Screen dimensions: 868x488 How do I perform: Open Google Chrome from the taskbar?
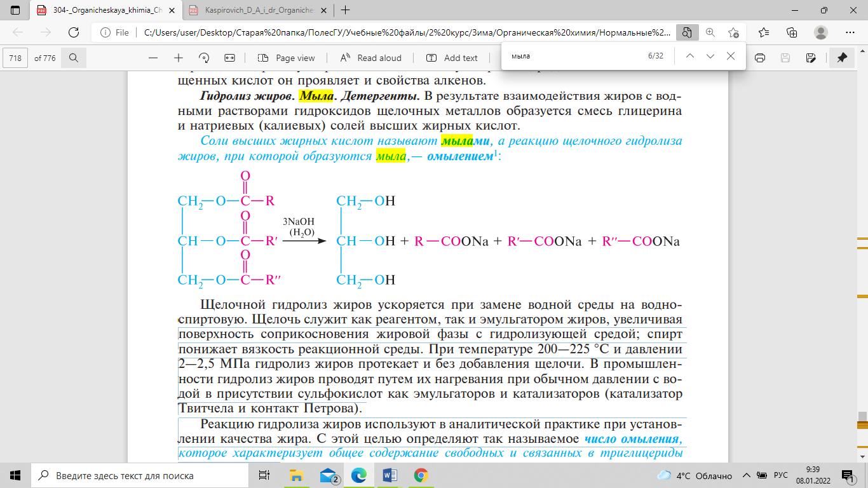(420, 475)
